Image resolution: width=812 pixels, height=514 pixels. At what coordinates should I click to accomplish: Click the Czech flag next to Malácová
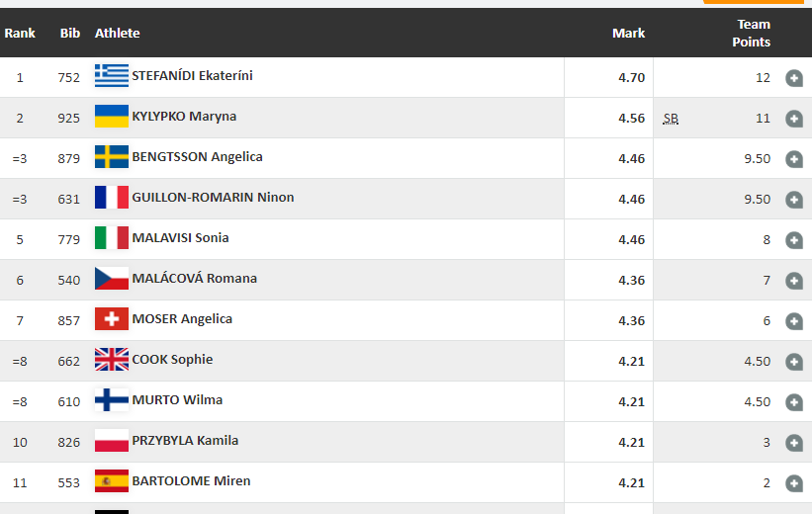(x=112, y=279)
